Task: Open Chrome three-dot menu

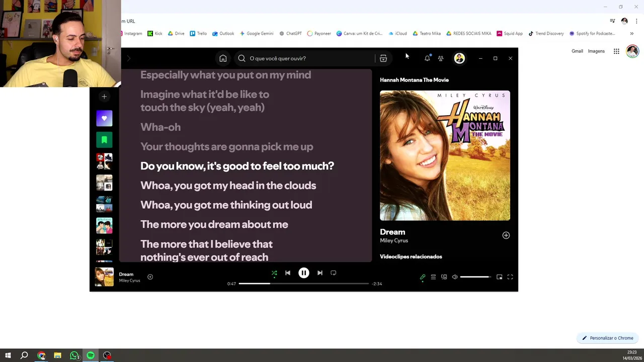Action: point(636,21)
